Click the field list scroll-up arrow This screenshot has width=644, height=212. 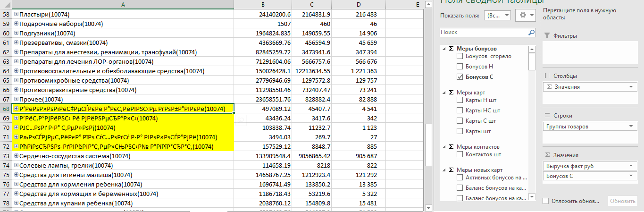532,49
